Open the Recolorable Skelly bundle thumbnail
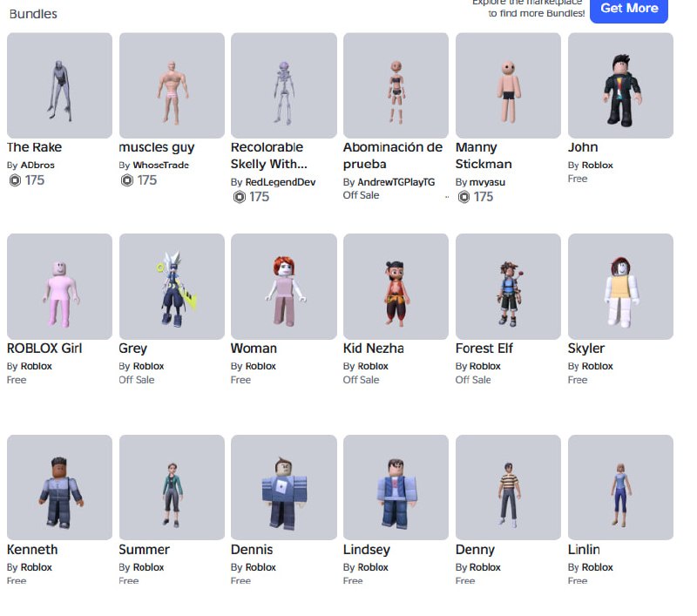This screenshot has width=697, height=616. pyautogui.click(x=284, y=85)
